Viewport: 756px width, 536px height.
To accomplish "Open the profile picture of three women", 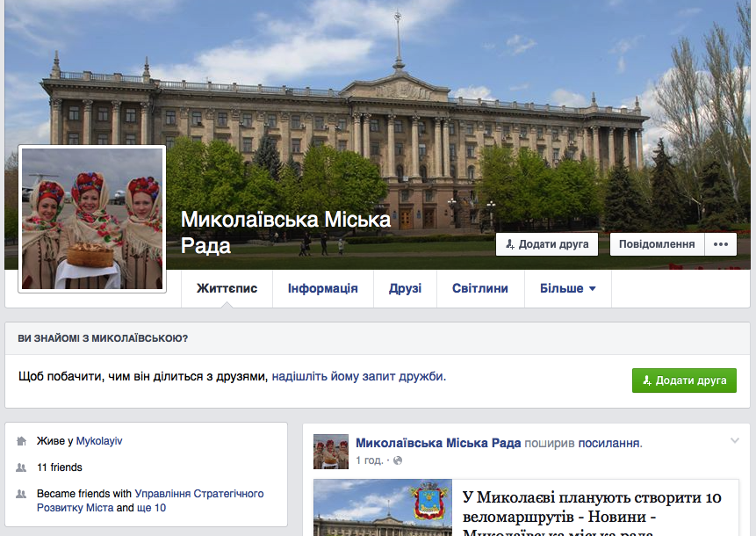I will coord(92,219).
